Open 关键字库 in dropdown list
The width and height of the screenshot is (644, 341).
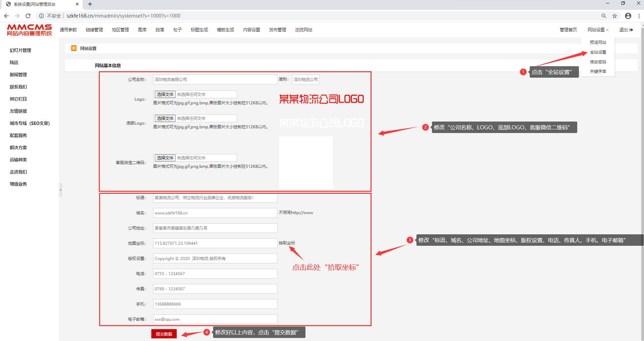598,72
